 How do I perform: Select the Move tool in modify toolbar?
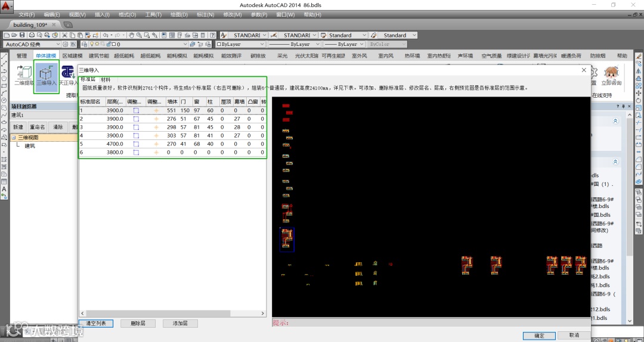(x=639, y=93)
